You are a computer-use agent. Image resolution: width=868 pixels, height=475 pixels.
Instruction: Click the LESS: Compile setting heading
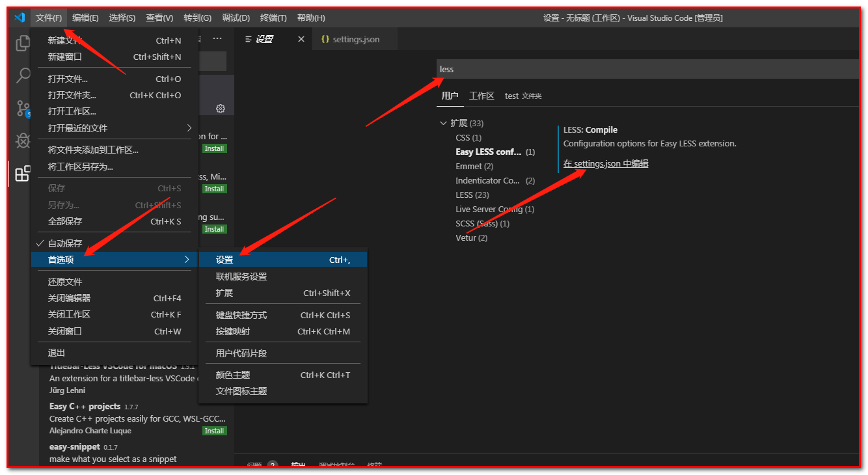point(590,129)
